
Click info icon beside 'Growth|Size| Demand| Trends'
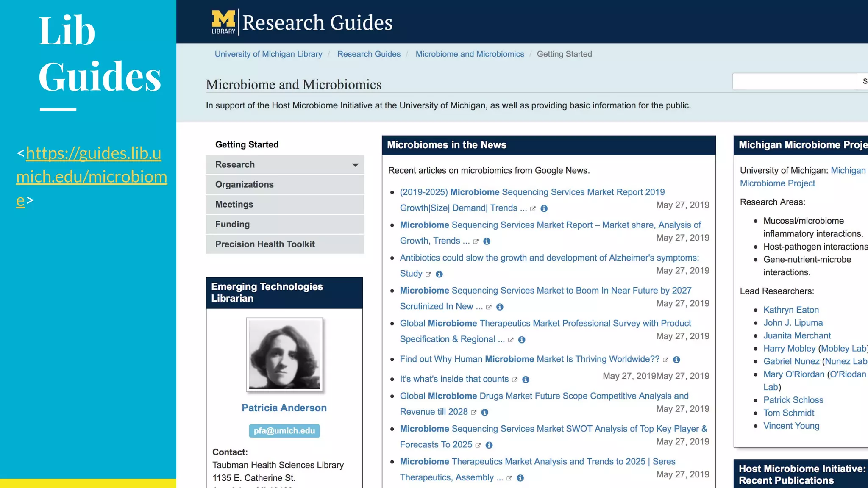click(x=544, y=208)
